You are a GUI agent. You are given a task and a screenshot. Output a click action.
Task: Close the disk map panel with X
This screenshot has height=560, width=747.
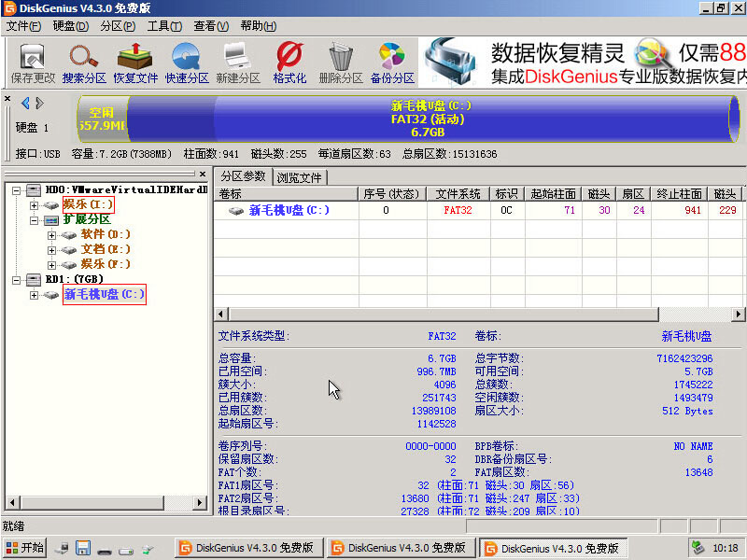[x=7, y=99]
